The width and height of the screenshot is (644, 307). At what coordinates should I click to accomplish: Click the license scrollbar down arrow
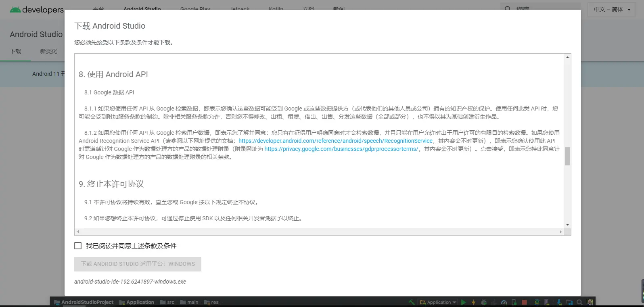tap(567, 225)
